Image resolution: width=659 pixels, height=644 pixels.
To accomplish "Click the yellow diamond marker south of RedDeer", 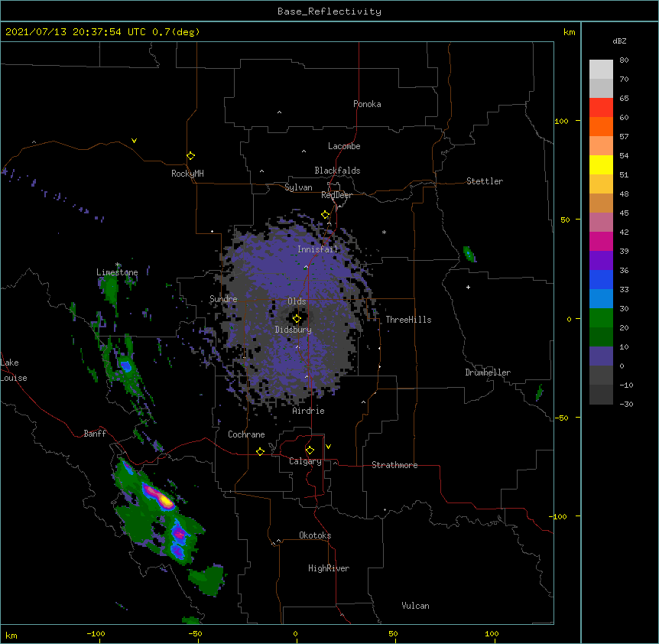I will coord(325,215).
